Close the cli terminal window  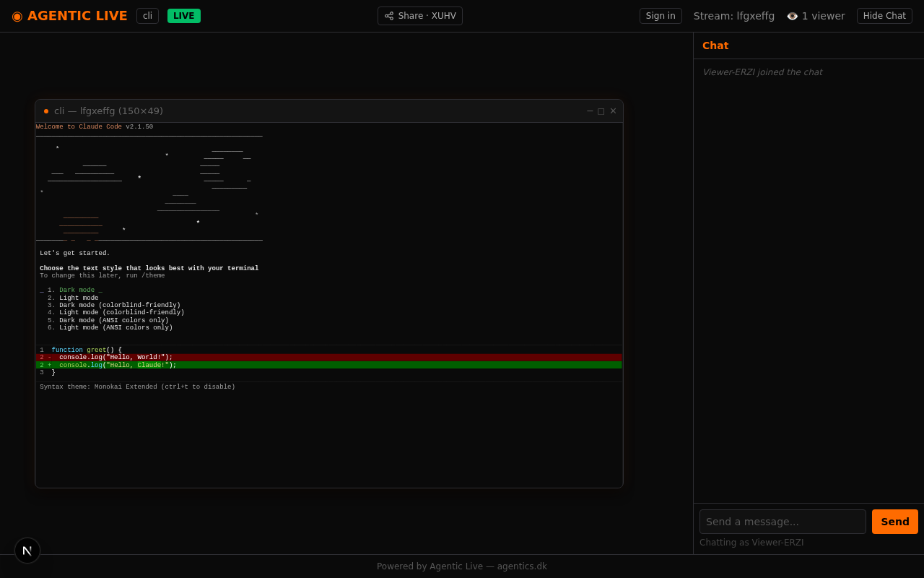tap(613, 111)
